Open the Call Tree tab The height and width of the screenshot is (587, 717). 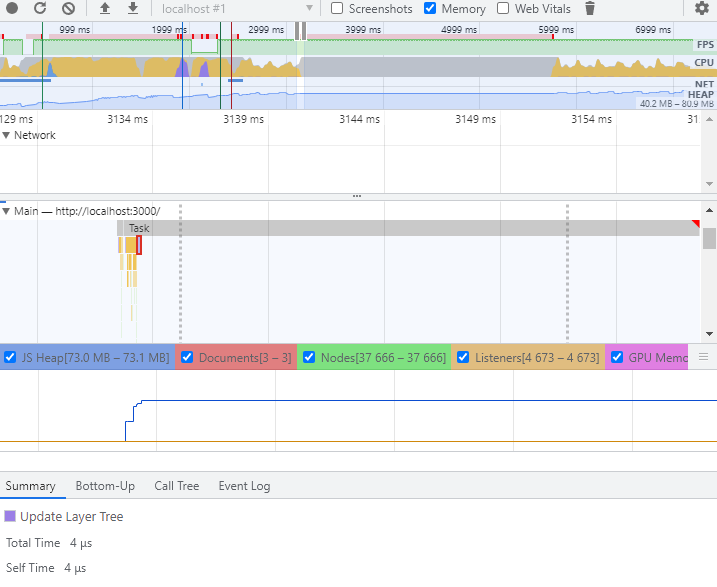click(177, 486)
